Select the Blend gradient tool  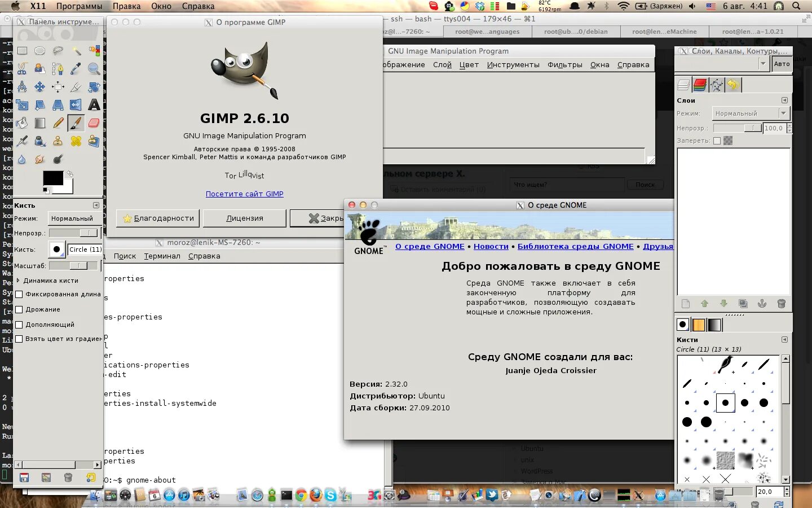(39, 123)
